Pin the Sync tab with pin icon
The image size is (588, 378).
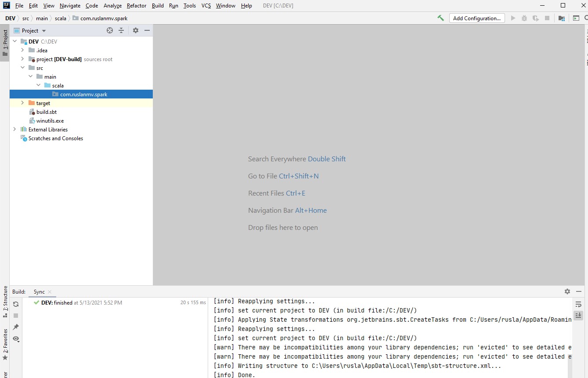pos(16,327)
